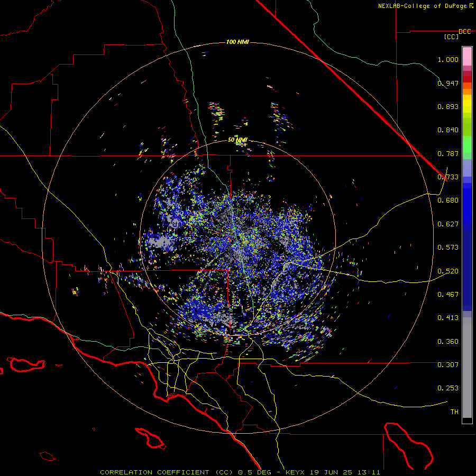Screen dimensions: 476x476
Task: Pick the pink segment of the color bar
Action: coord(467,56)
